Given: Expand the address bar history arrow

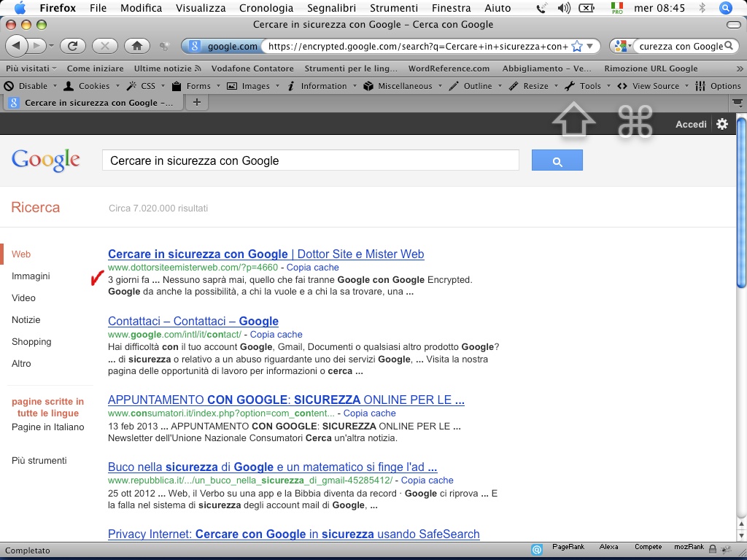Looking at the screenshot, I should click(590, 46).
